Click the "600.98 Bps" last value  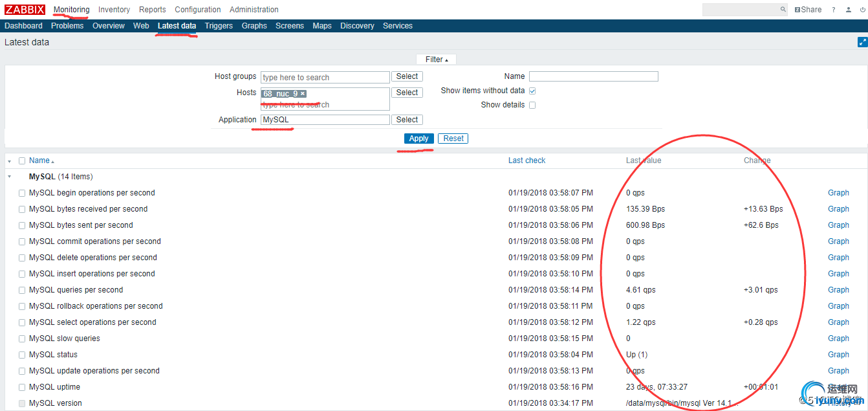646,225
